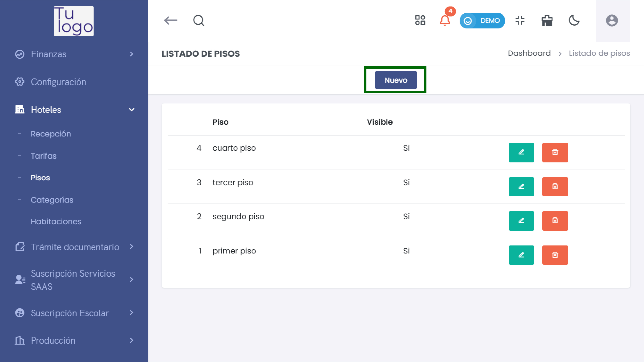Click the Nuevo button
Screen dimensions: 644x362
pyautogui.click(x=395, y=80)
